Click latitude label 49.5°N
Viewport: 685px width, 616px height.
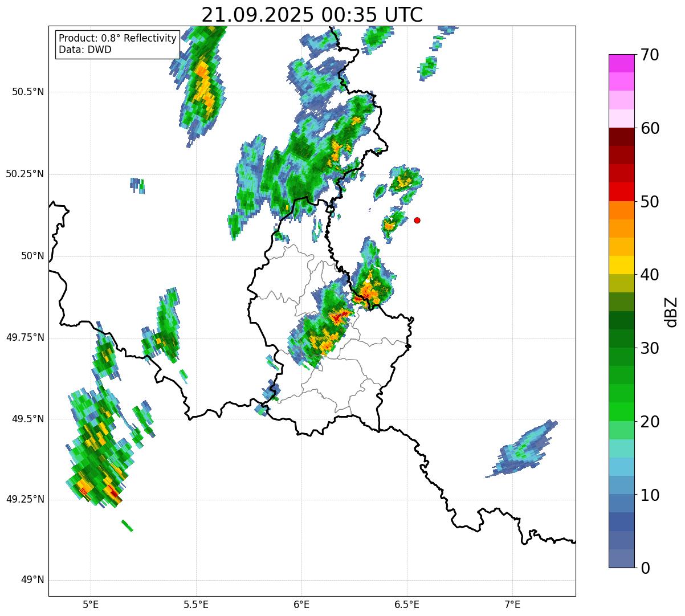click(x=28, y=419)
